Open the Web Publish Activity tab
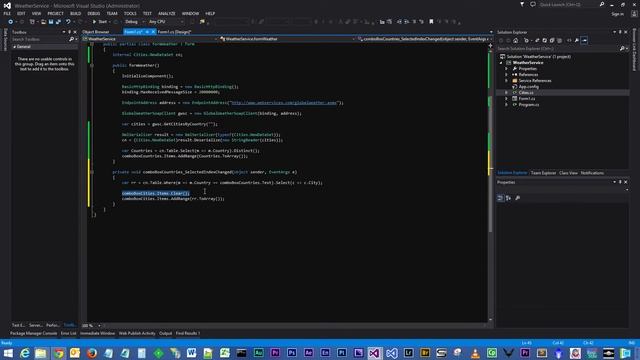Image resolution: width=640 pixels, height=360 pixels. point(137,333)
